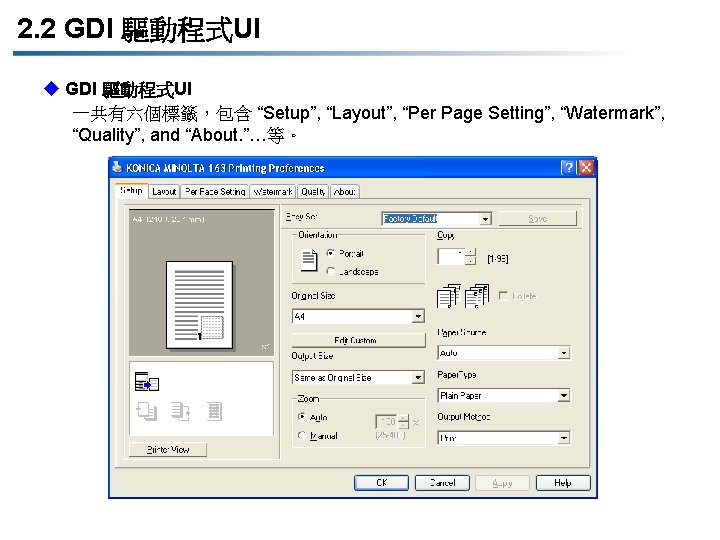Click the Copy count field
720x540 pixels.
coord(451,257)
